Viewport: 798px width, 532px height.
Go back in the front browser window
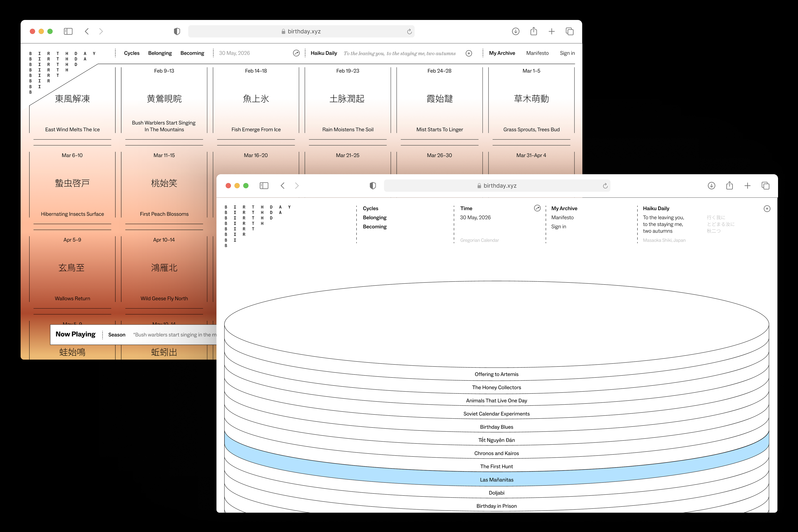tap(283, 186)
